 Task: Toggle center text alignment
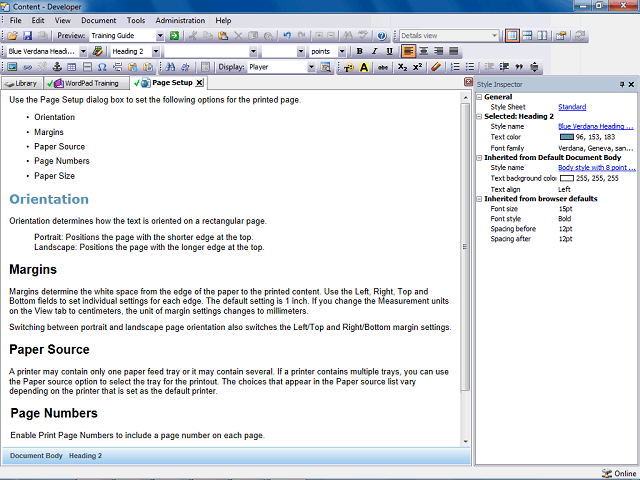[x=424, y=51]
